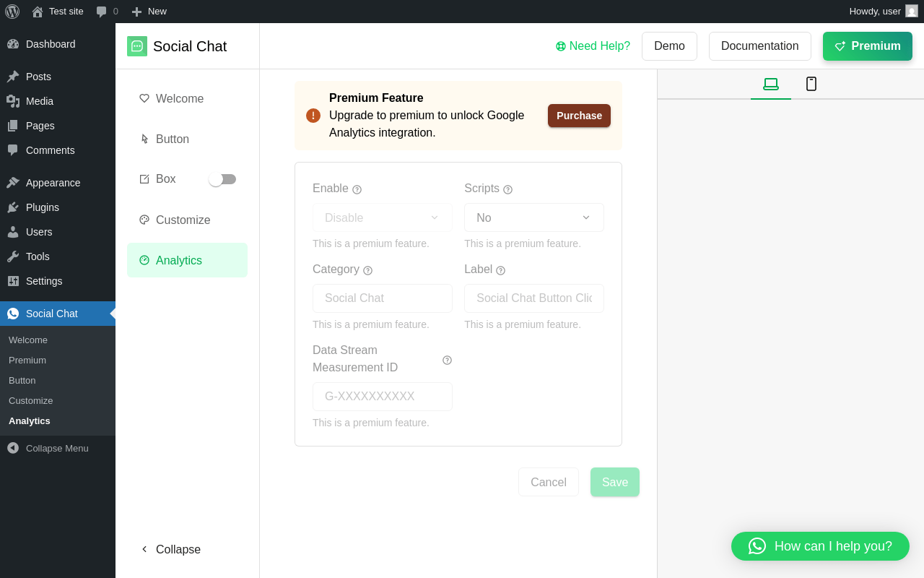Open Plugins in the WordPress menu
The height and width of the screenshot is (578, 924).
coord(43,207)
